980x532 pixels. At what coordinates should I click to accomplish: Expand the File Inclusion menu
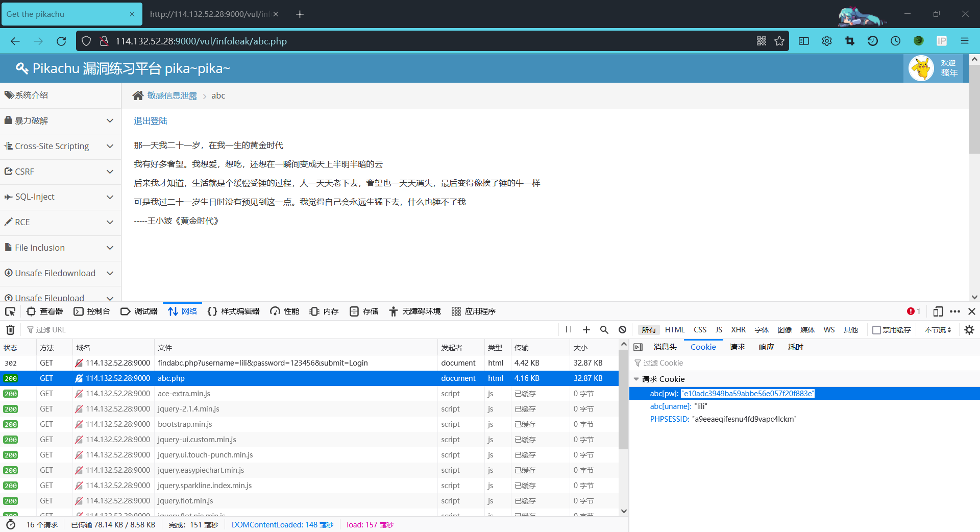(60, 248)
